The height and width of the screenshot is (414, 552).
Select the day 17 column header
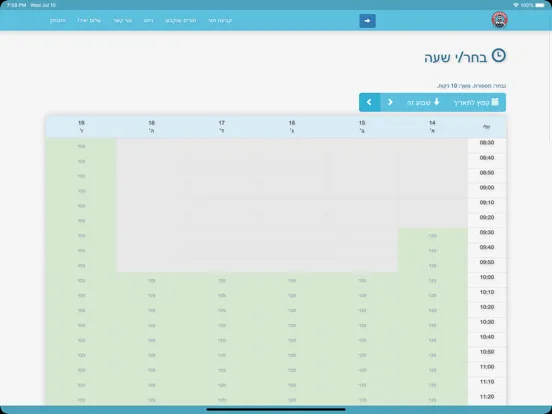222,126
